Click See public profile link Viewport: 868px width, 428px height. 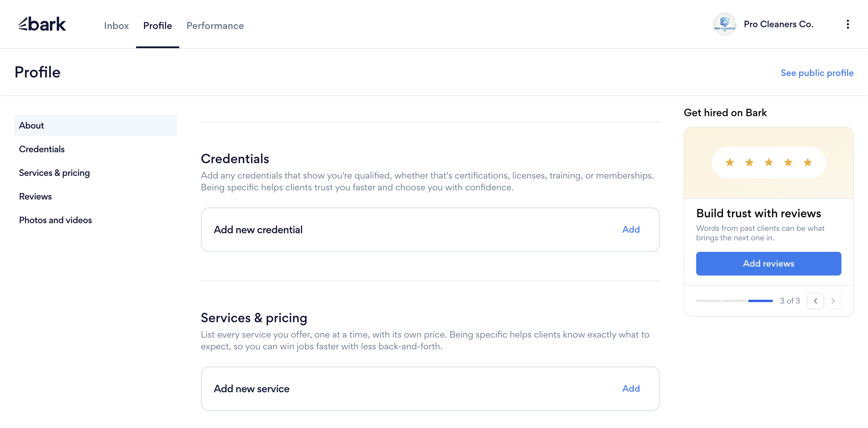[817, 73]
